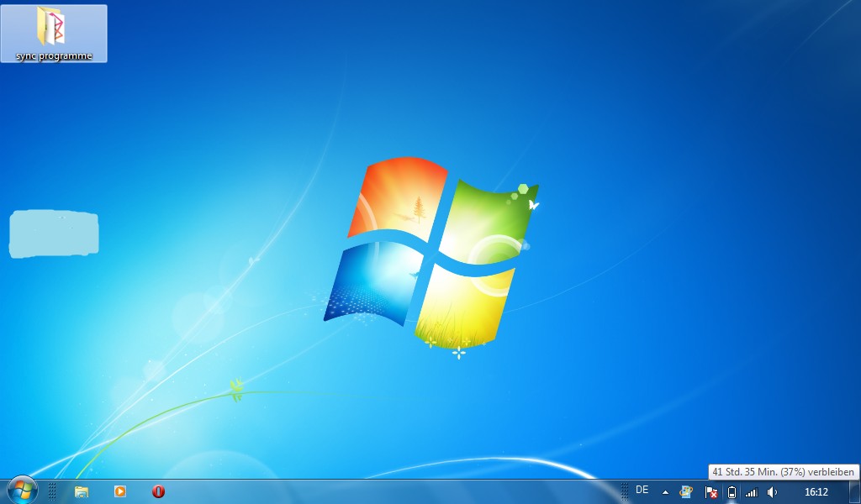Click the 16:12 taskbar clock
Image resolution: width=861 pixels, height=504 pixels.
point(816,492)
